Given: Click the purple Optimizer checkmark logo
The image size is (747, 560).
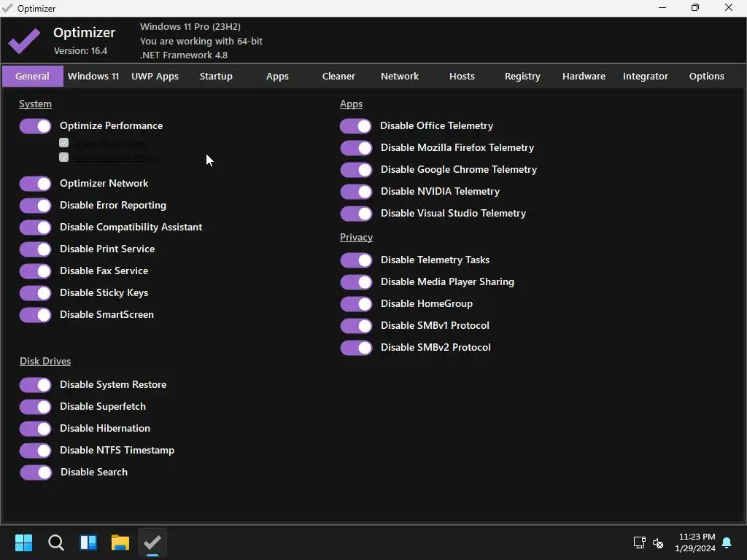Looking at the screenshot, I should pyautogui.click(x=24, y=41).
